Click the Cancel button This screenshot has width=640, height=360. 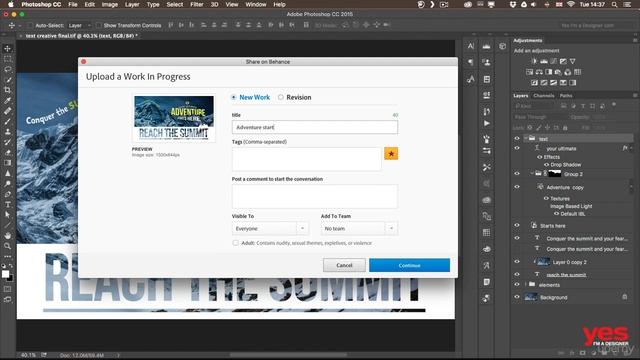344,265
